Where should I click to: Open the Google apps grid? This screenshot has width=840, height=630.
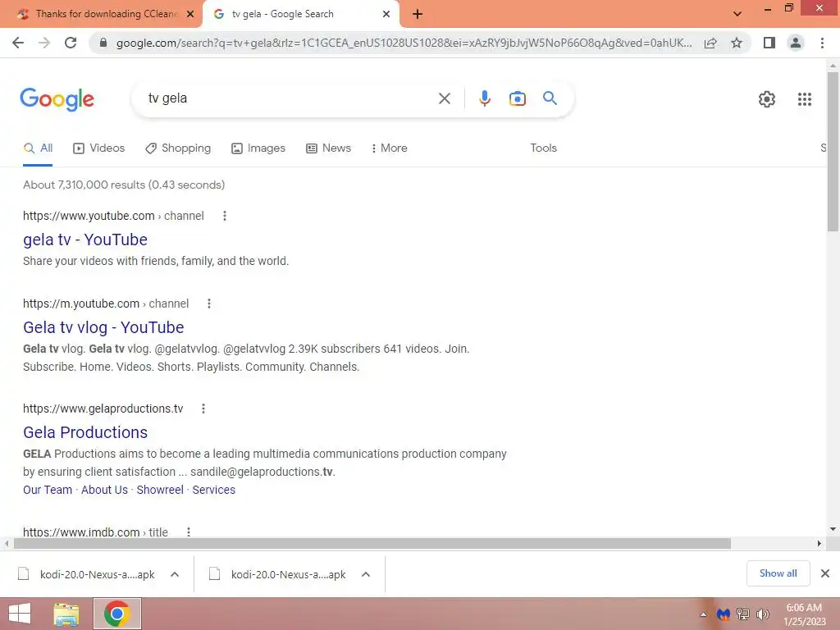(804, 99)
